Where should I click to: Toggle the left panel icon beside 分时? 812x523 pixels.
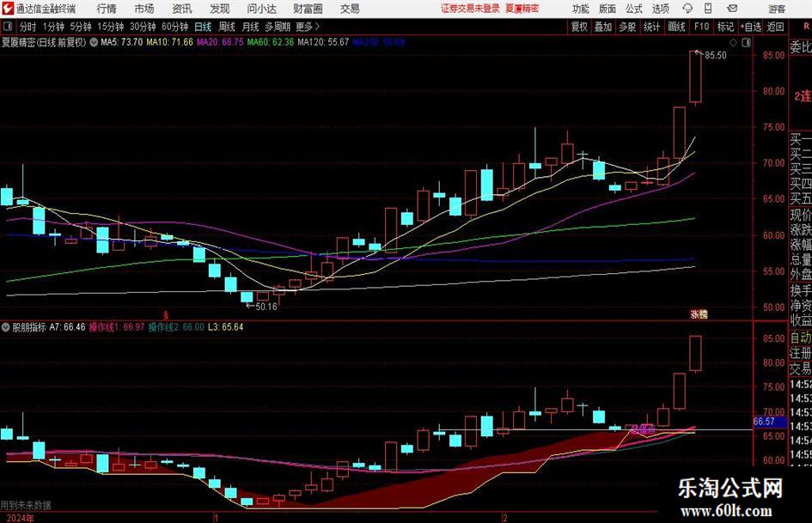(x=7, y=27)
